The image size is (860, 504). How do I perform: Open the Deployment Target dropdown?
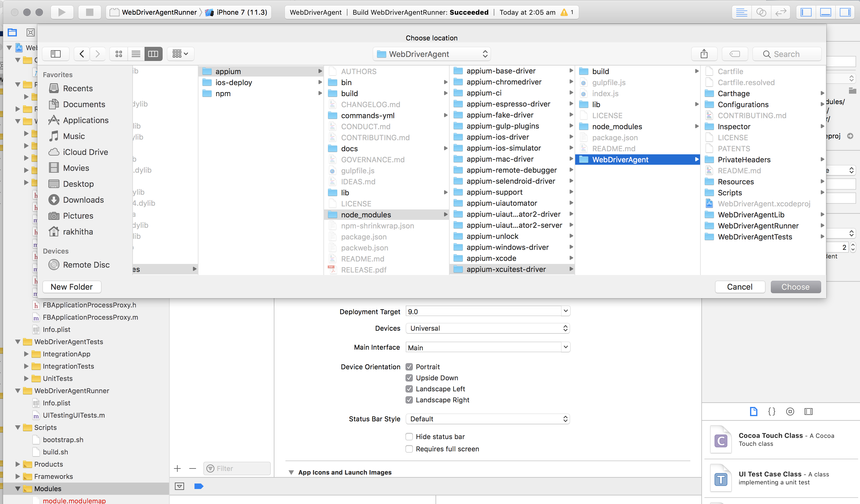point(565,311)
